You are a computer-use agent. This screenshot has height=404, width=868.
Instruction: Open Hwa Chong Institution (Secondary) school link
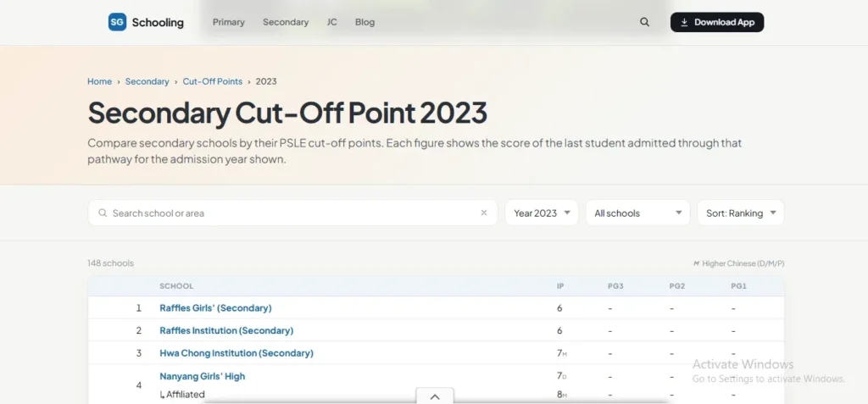pos(236,353)
